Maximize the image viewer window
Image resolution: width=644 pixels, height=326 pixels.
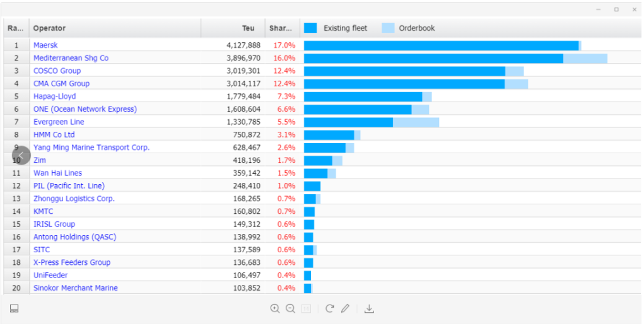(616, 9)
